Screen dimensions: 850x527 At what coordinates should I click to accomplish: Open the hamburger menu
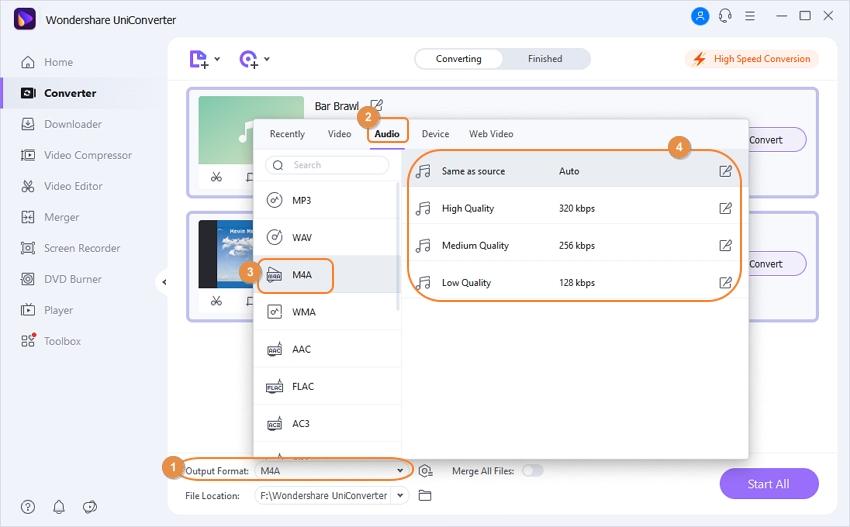(750, 16)
